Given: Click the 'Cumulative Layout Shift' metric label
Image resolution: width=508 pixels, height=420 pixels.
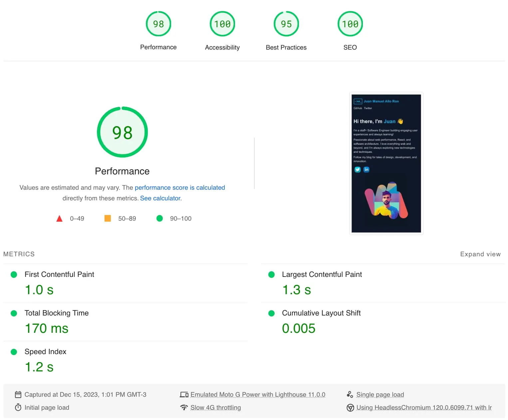Looking at the screenshot, I should 321,313.
